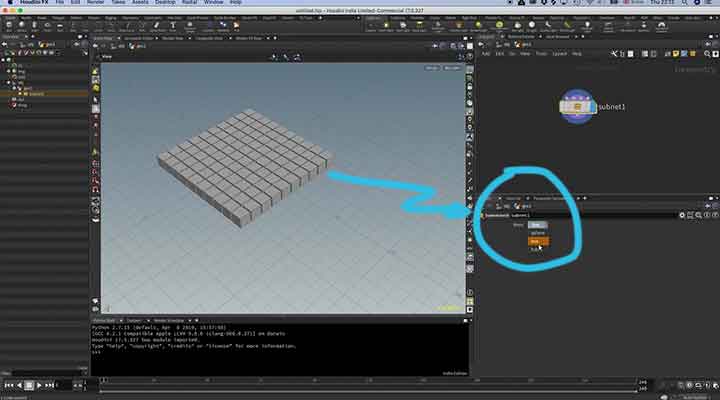Click parameter pane help icon
Viewport: 720px width, 400px height.
715,215
